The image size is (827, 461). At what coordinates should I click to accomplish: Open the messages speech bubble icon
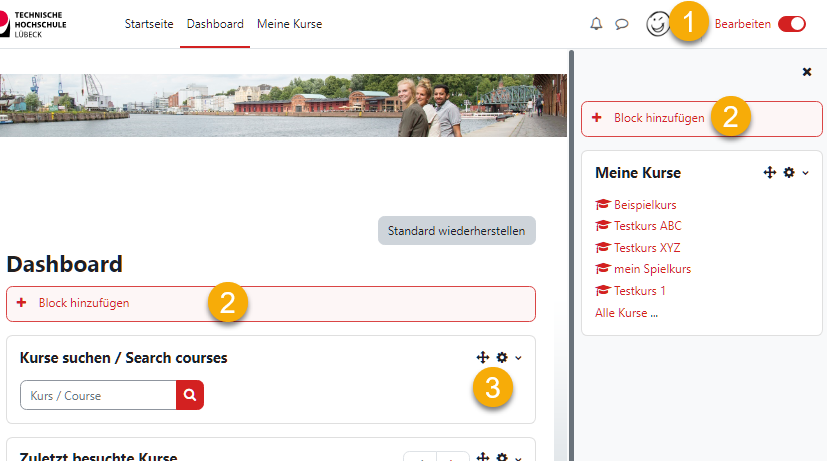point(622,24)
